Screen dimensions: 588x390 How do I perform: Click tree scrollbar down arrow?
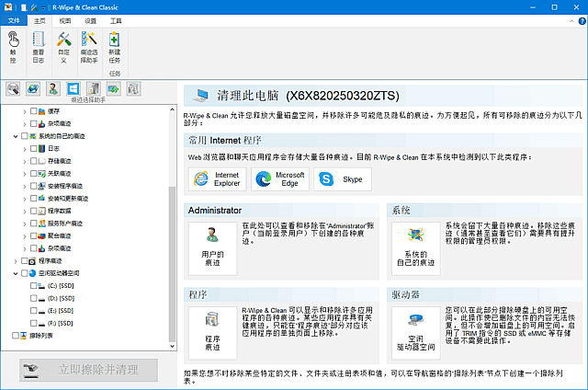click(x=172, y=346)
